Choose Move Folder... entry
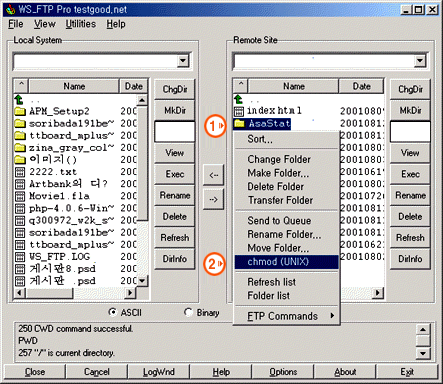 (287, 248)
